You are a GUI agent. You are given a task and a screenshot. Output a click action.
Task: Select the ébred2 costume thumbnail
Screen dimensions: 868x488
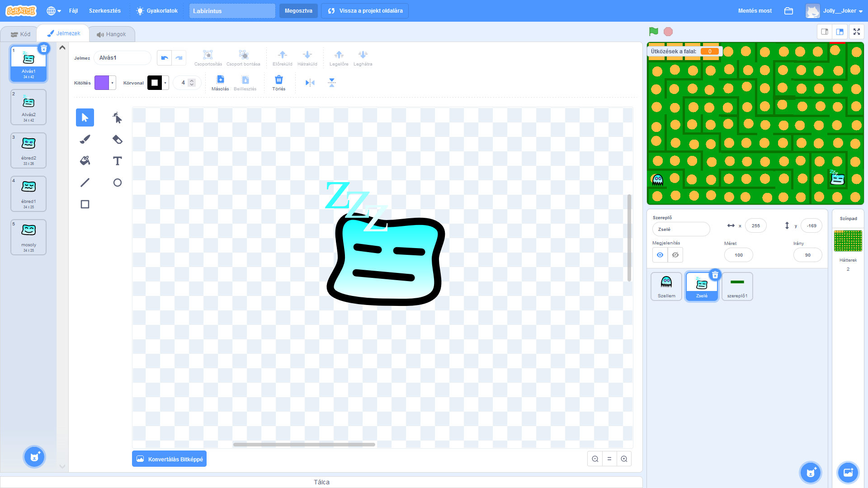(x=28, y=150)
